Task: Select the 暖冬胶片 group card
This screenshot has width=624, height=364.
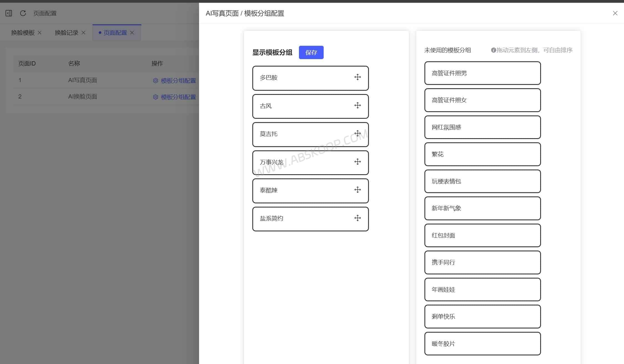Action: (482, 344)
